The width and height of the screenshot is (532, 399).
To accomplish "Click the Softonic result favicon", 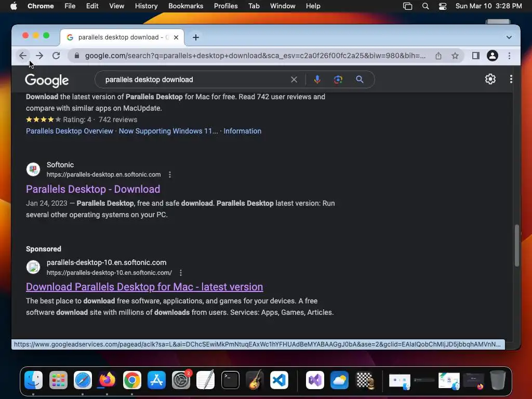I will (x=33, y=169).
